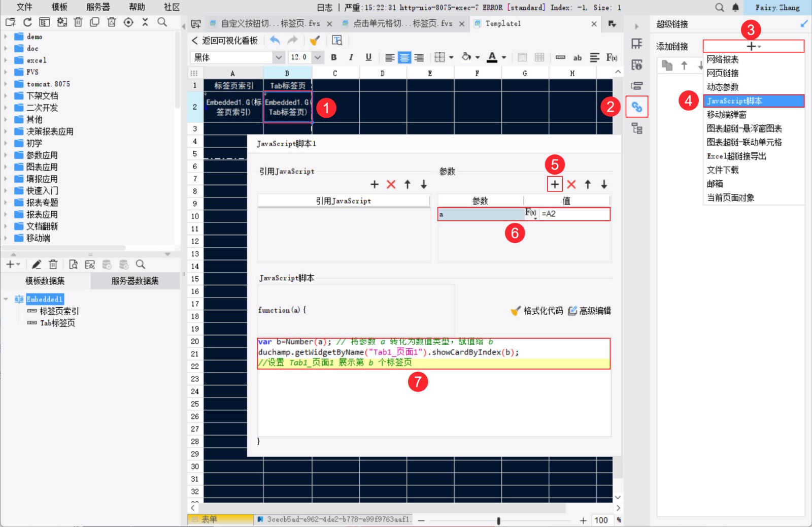Screen dimensions: 812x527
Task: Click the zoom slider handle
Action: 498,520
